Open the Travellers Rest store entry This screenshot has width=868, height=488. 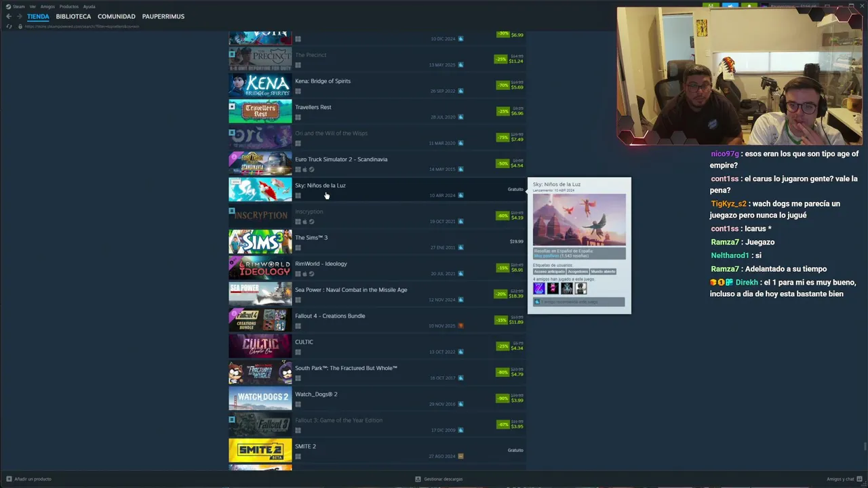click(313, 107)
